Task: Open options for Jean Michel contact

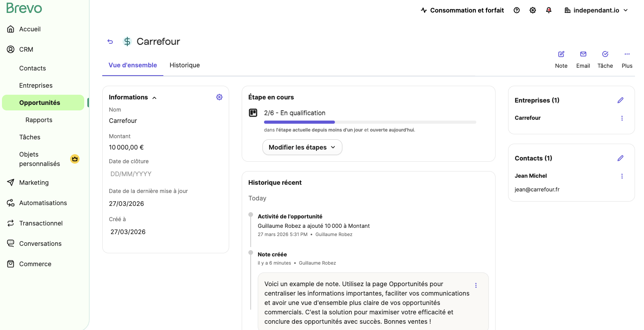Action: [622, 176]
